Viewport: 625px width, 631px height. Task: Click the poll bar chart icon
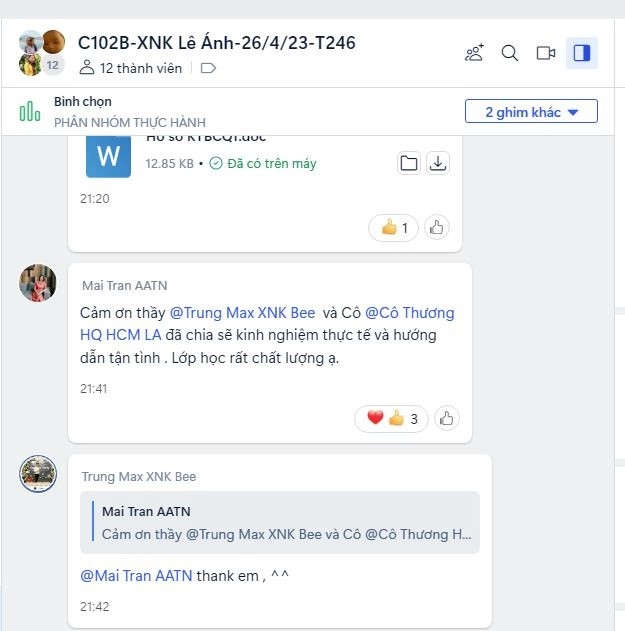point(30,111)
